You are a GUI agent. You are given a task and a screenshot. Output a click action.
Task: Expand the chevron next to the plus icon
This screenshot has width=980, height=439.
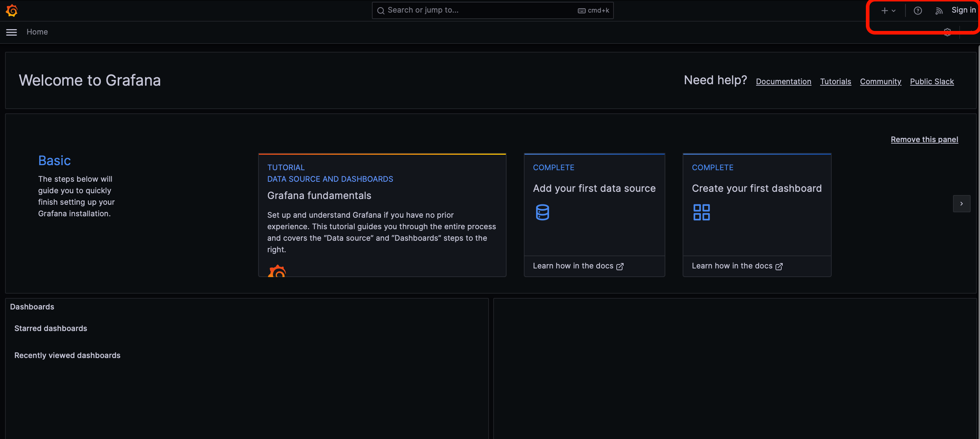(x=893, y=10)
